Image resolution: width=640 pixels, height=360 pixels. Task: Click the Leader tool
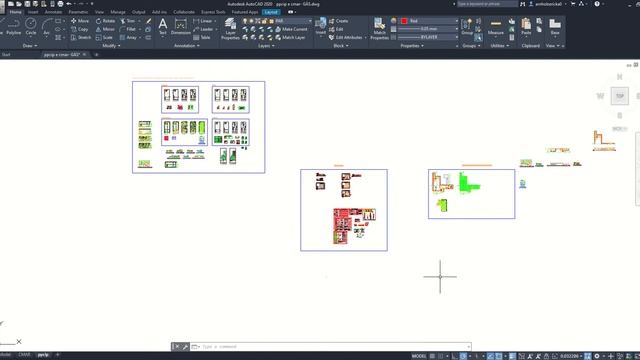click(x=203, y=29)
